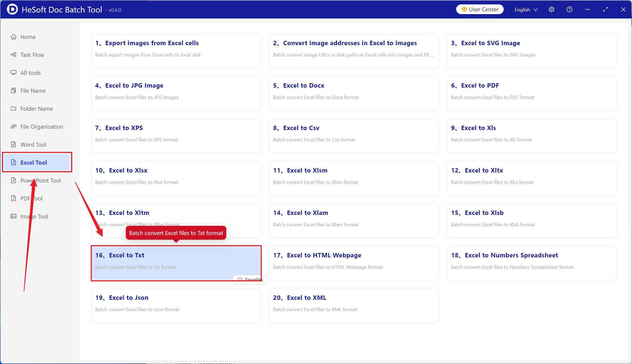The width and height of the screenshot is (632, 364).
Task: Select the All tools menu item
Action: click(x=37, y=73)
